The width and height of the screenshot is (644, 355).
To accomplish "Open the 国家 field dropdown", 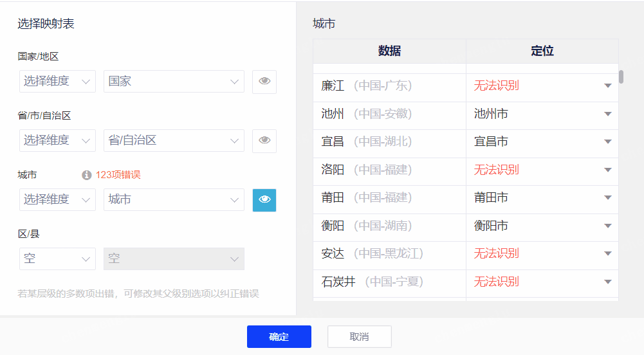I will (174, 82).
